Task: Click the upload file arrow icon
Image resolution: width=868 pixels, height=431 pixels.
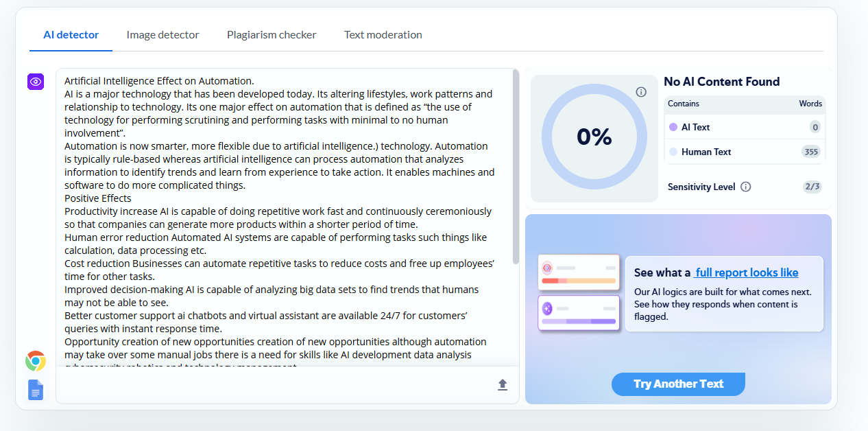Action: pyautogui.click(x=503, y=385)
